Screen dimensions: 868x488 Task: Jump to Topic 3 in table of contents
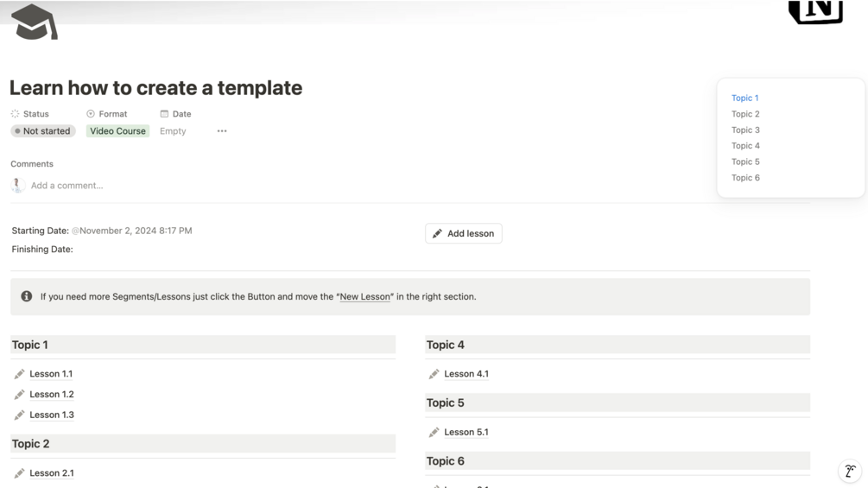(745, 130)
